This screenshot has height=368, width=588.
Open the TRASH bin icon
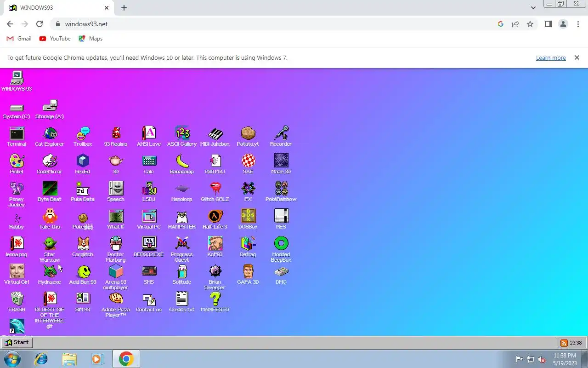coord(17,302)
